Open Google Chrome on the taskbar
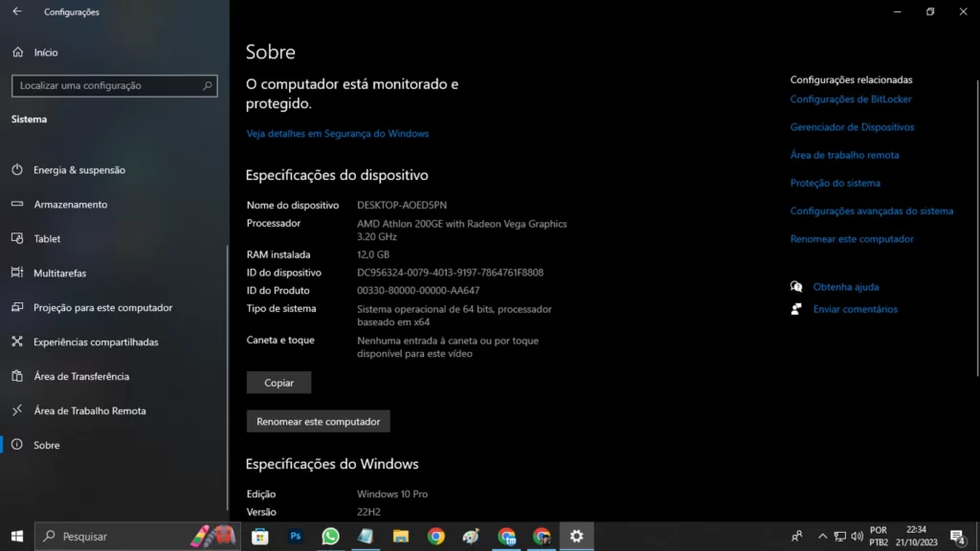980x551 pixels. click(436, 536)
